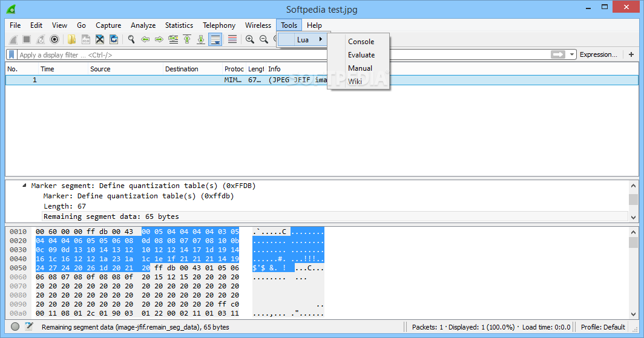The image size is (644, 338).
Task: Select the Lua submenu item
Action: click(302, 40)
